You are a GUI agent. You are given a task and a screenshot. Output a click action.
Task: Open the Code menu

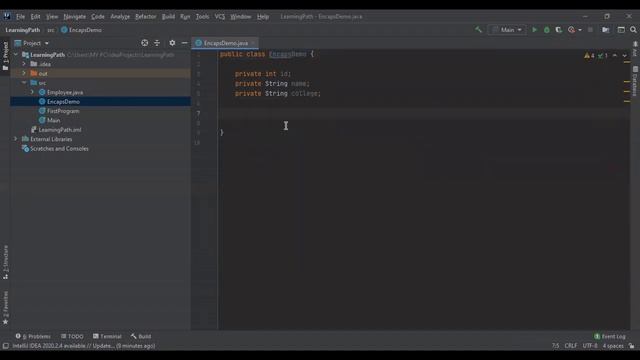click(98, 17)
